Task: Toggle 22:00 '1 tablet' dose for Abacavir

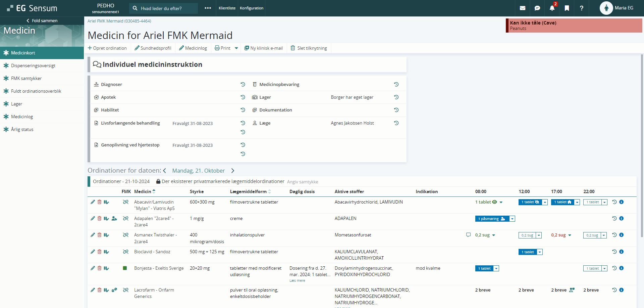Action: [592, 202]
